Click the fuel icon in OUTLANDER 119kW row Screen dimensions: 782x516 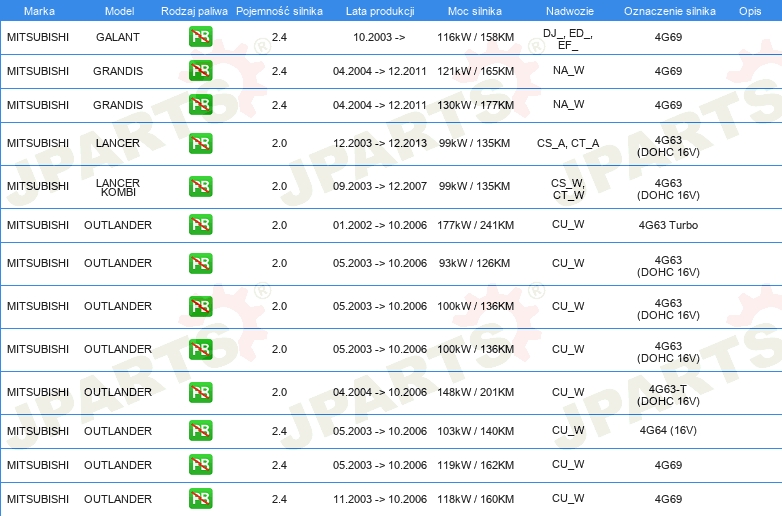pyautogui.click(x=200, y=465)
